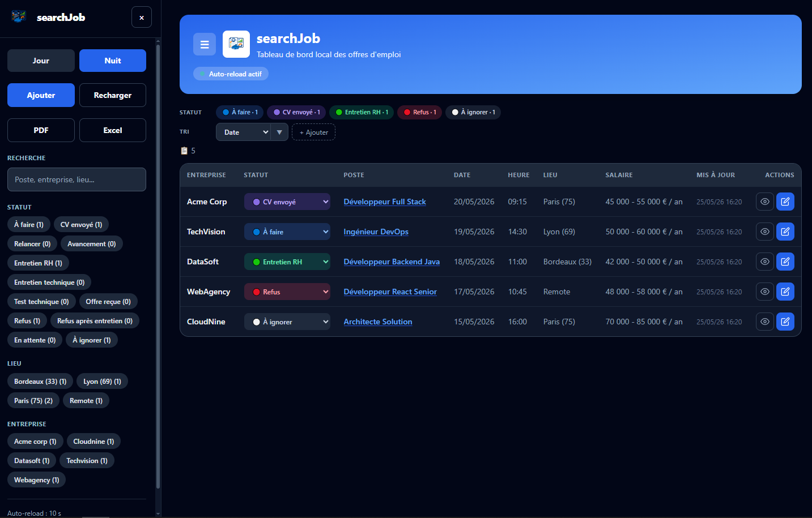
Task: Click the sidebar searchJob logo icon
Action: (19, 16)
